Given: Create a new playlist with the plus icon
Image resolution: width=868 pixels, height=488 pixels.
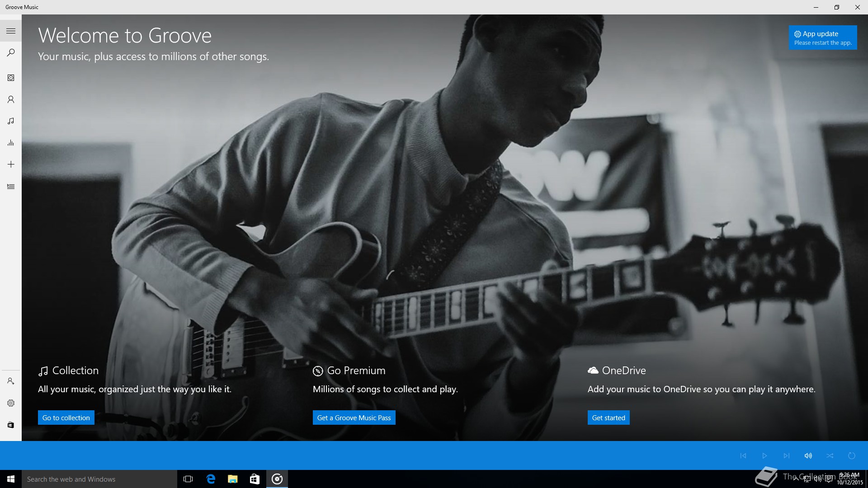Looking at the screenshot, I should [11, 164].
